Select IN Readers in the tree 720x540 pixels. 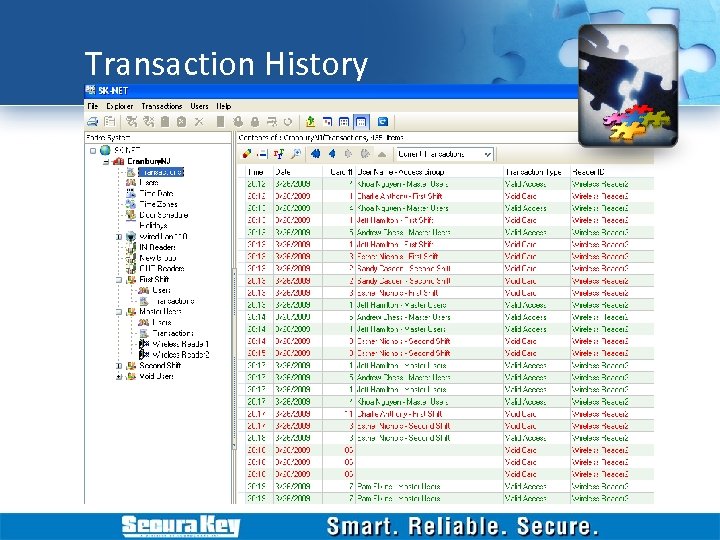click(158, 247)
